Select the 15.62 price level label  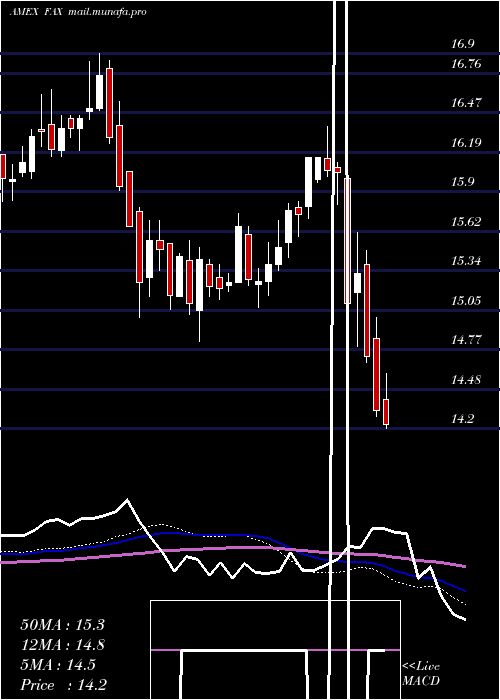[466, 222]
